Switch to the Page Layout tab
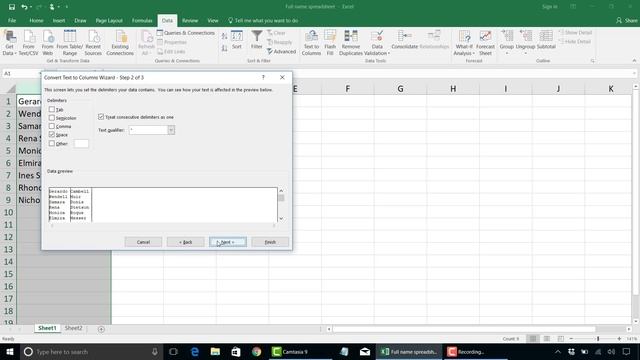 point(109,20)
